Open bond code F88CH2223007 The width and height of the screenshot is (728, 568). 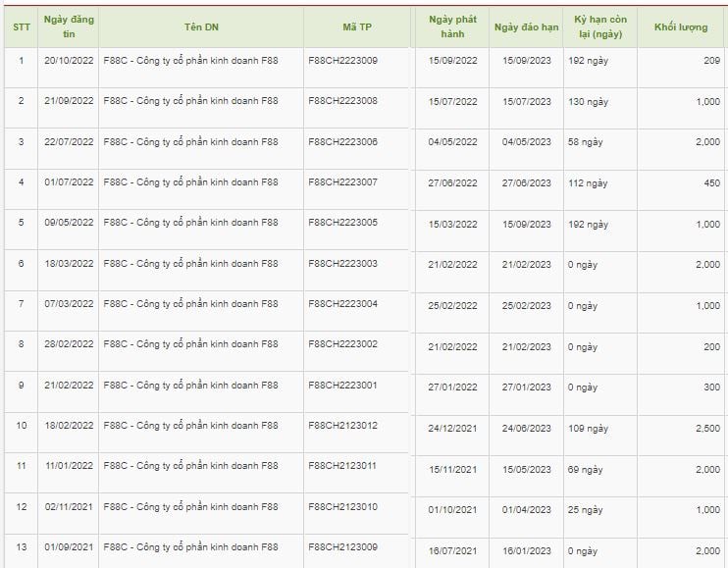coord(342,182)
